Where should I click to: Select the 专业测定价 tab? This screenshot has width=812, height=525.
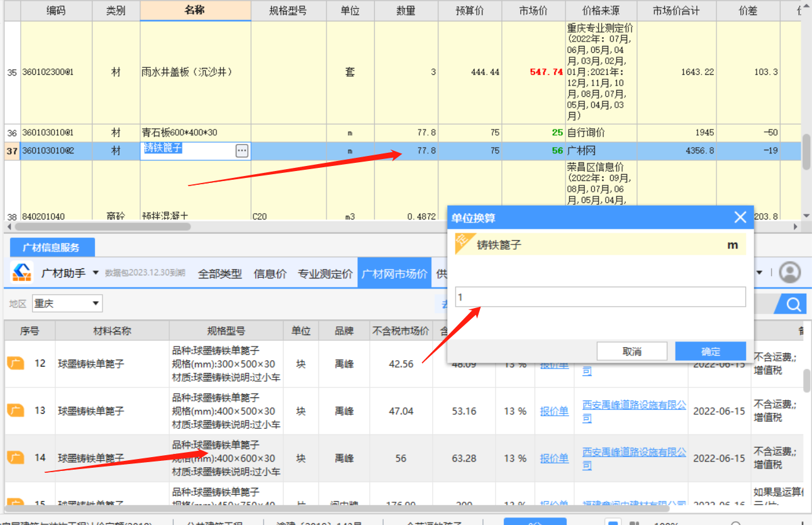pos(325,274)
